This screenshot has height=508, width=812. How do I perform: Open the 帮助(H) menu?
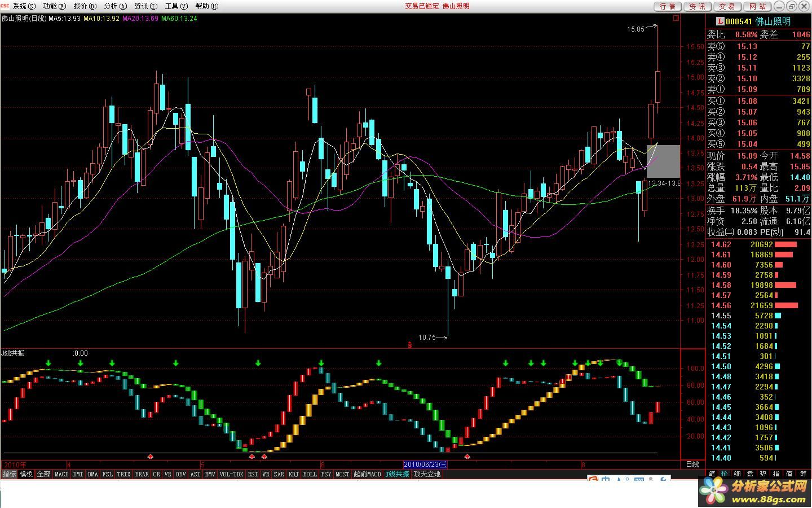(x=206, y=6)
